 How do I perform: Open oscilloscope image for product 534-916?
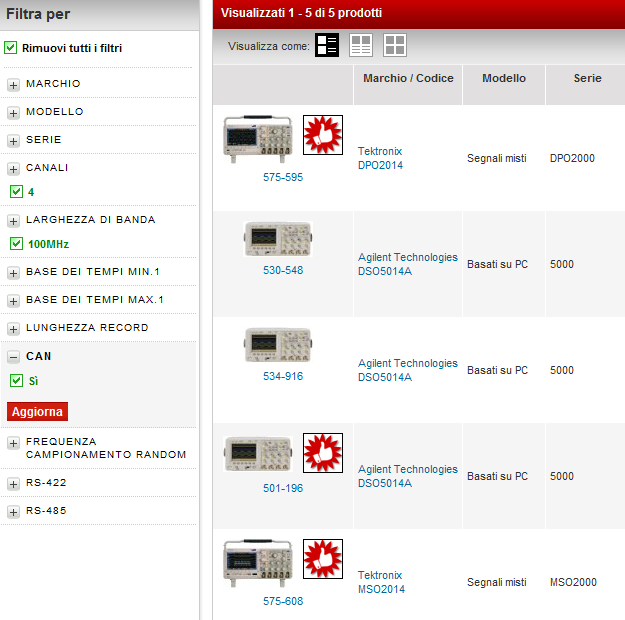(x=278, y=346)
